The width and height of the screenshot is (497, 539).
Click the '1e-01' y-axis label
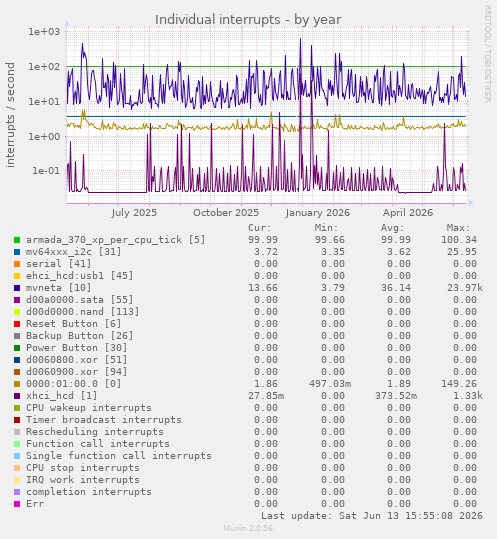coord(46,170)
